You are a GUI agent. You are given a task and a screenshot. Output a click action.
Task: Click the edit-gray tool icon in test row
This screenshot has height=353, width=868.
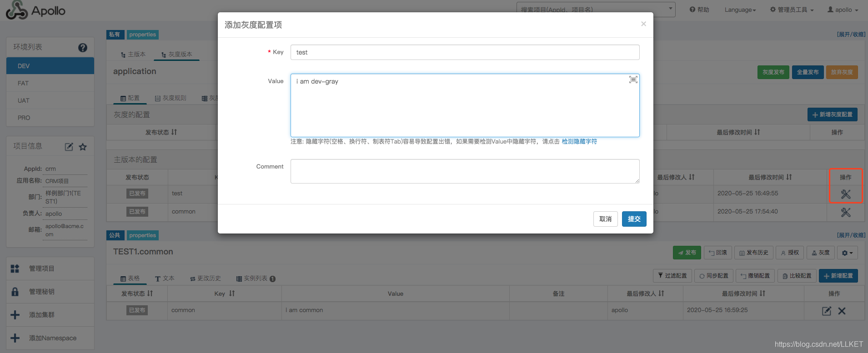tap(846, 194)
